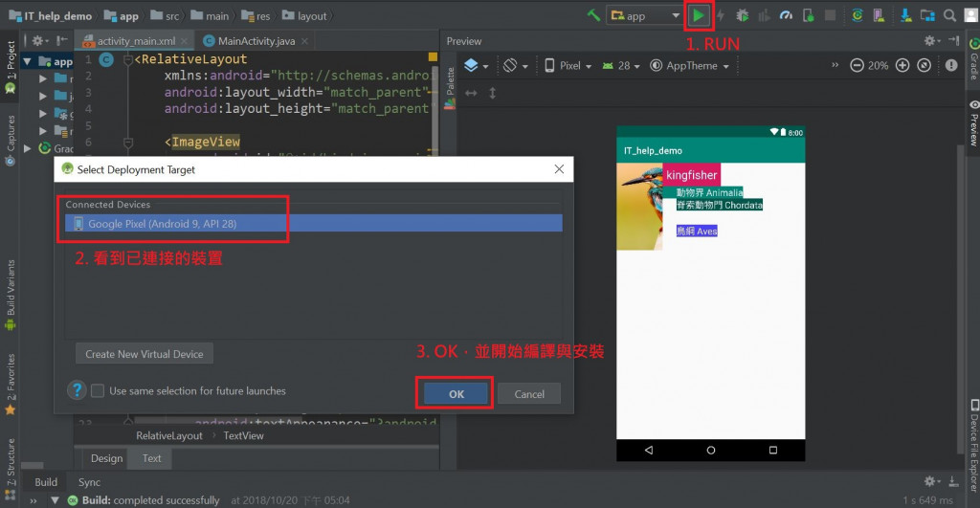This screenshot has height=508, width=980.
Task: Open the API 28 version dropdown
Action: click(x=620, y=66)
